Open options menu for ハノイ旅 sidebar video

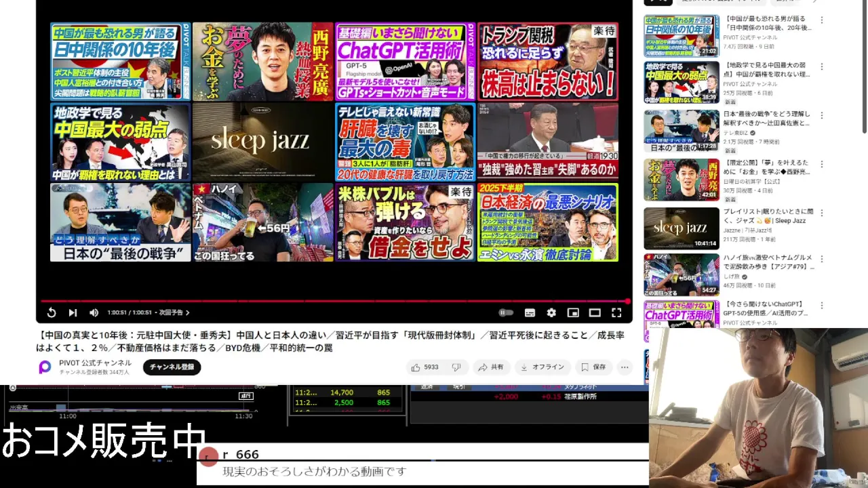click(x=822, y=259)
